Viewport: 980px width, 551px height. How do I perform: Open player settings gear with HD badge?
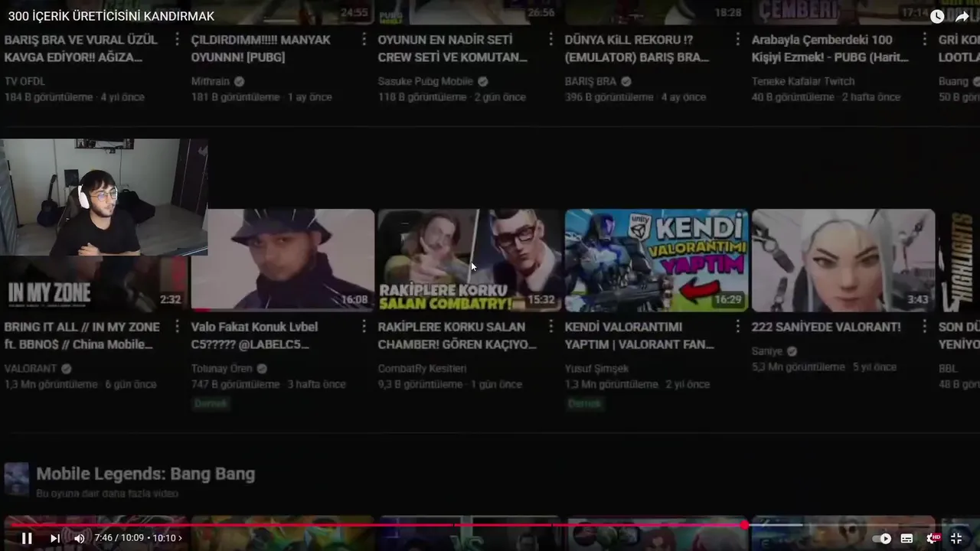(x=933, y=538)
